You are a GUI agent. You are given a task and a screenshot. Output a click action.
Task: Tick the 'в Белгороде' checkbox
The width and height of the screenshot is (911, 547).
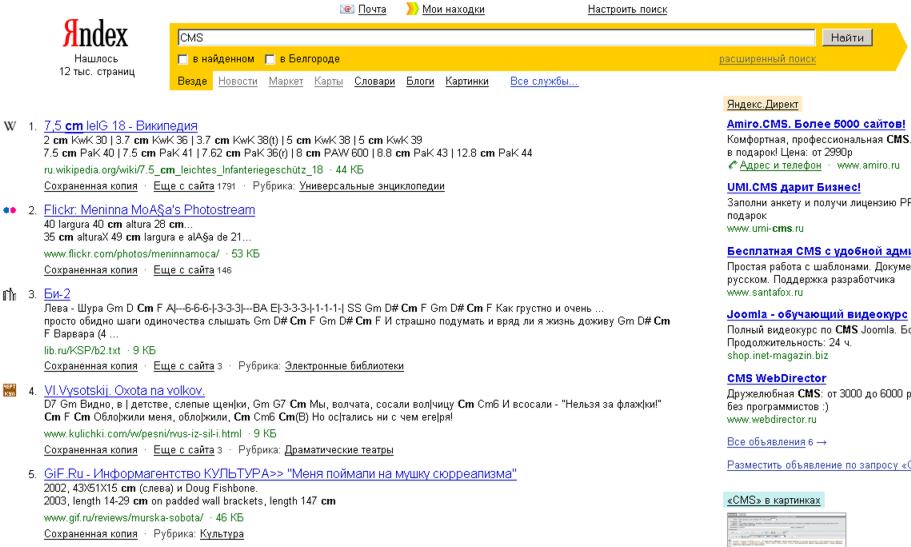(x=269, y=60)
